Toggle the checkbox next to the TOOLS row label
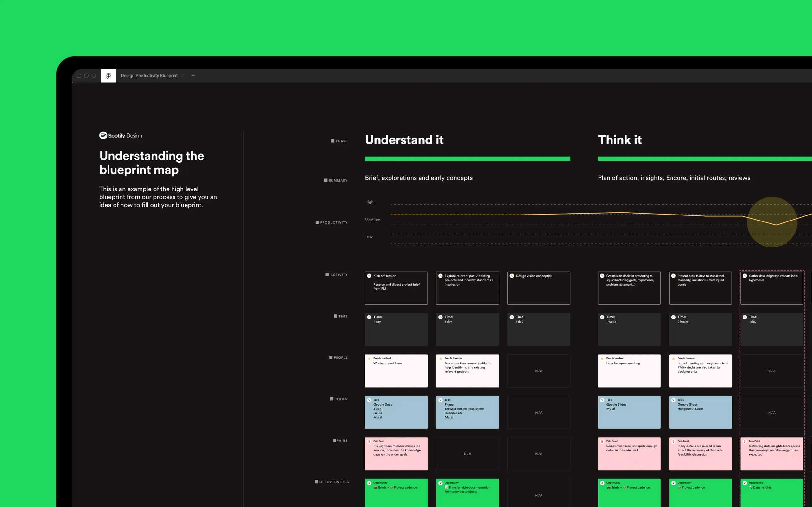812x507 pixels. click(x=332, y=399)
